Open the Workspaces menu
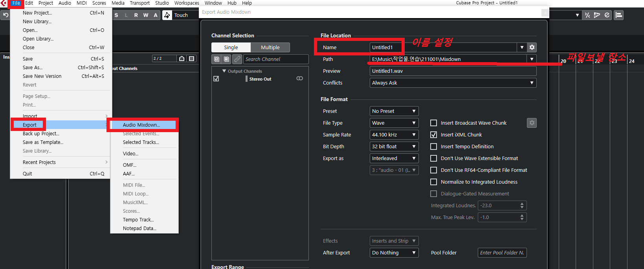 187,3
